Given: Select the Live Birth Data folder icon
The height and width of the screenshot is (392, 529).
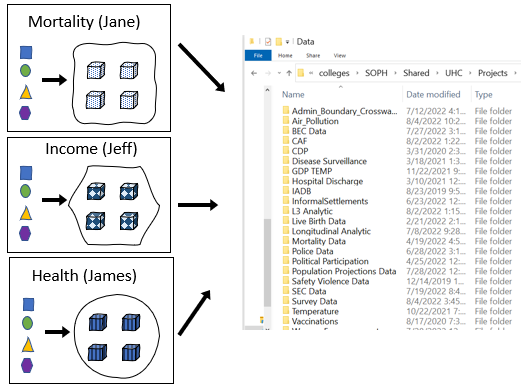Looking at the screenshot, I should [286, 221].
